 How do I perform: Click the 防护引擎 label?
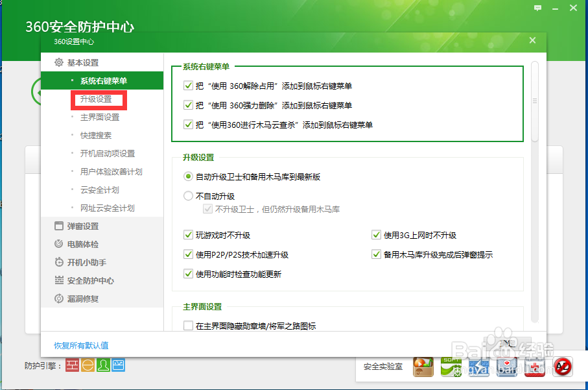tap(43, 365)
